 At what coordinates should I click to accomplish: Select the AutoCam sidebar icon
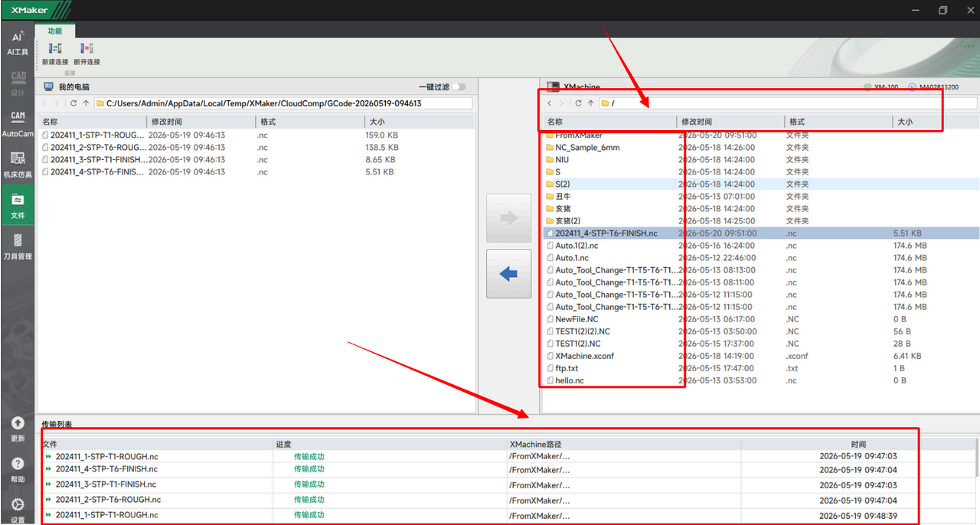pyautogui.click(x=18, y=124)
